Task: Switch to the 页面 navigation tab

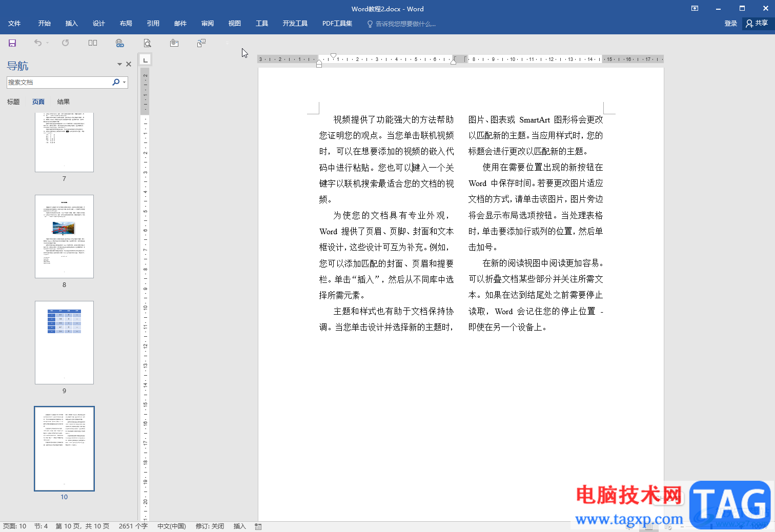Action: (x=38, y=102)
